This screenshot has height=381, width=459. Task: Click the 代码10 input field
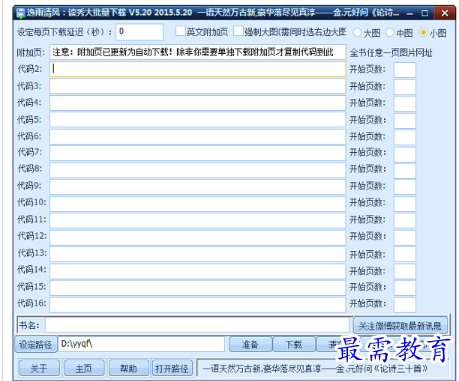(198, 203)
